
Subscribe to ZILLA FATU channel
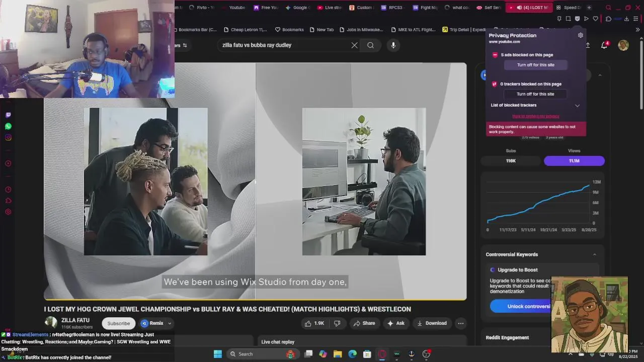[119, 323]
